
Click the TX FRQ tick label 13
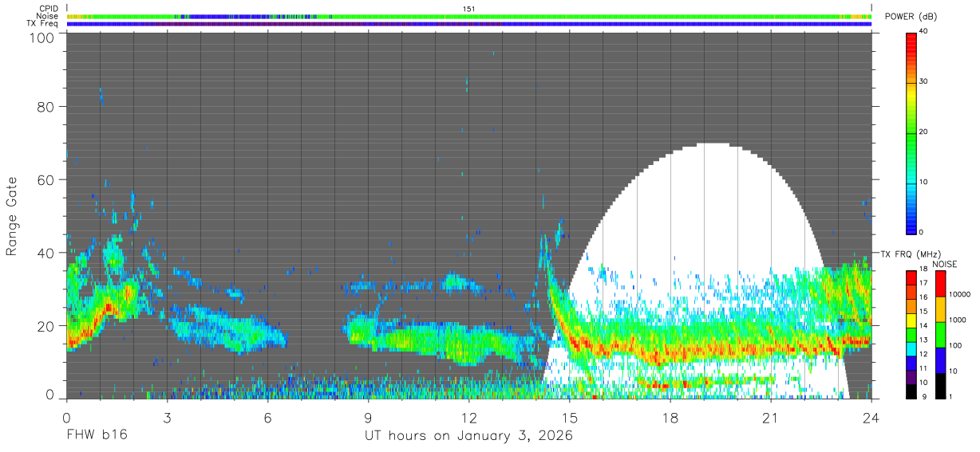pos(923,340)
